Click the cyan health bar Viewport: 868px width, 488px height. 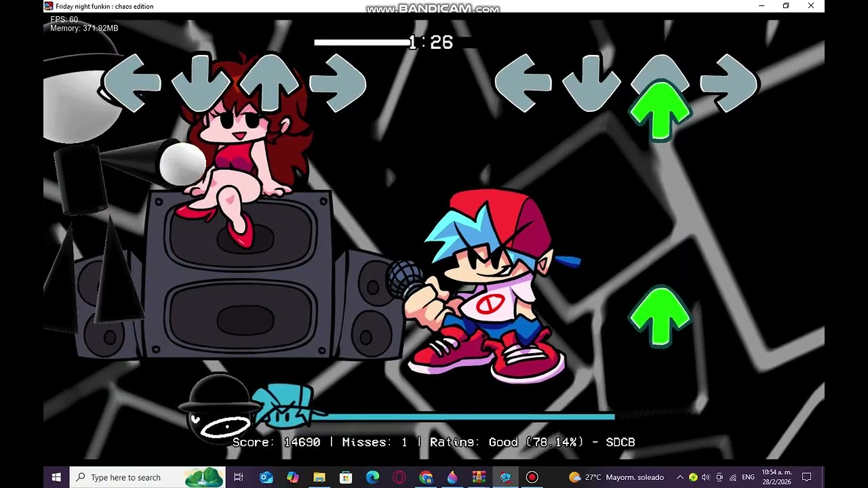pyautogui.click(x=464, y=417)
